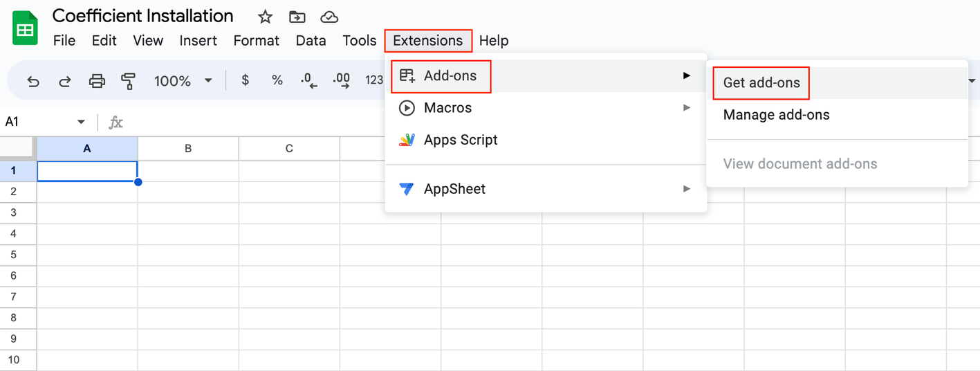Select row 9 header
Viewport: 980px width, 371px height.
[x=18, y=339]
